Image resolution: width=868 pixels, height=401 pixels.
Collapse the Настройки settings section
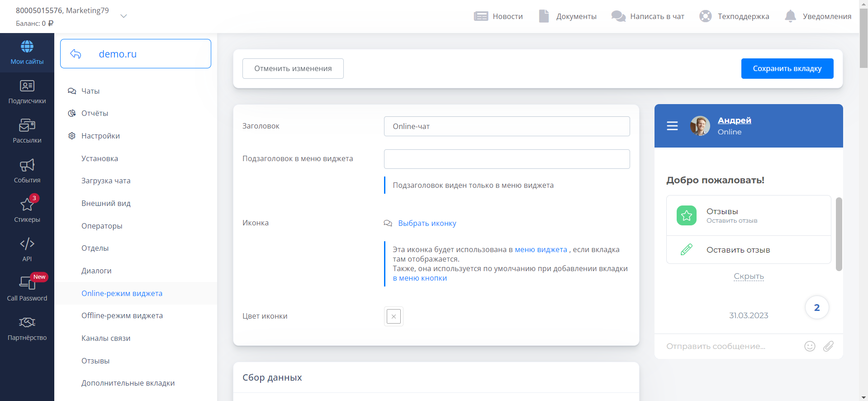pyautogui.click(x=100, y=136)
